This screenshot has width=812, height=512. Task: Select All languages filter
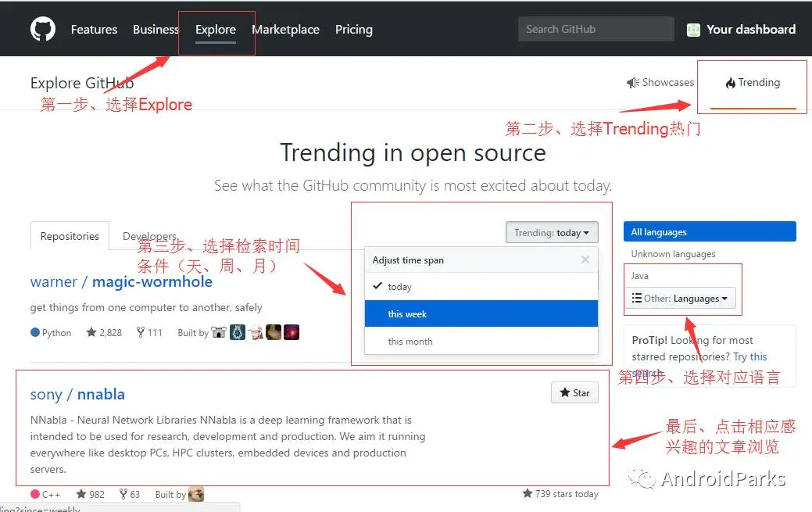[x=710, y=231]
